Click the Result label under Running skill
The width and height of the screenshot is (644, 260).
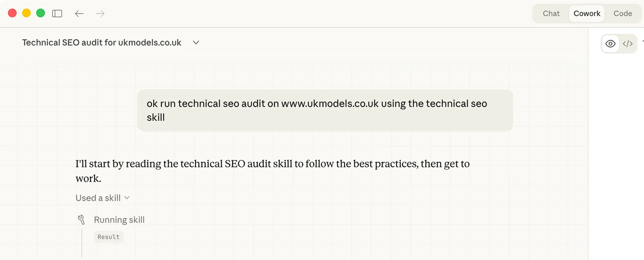(109, 237)
